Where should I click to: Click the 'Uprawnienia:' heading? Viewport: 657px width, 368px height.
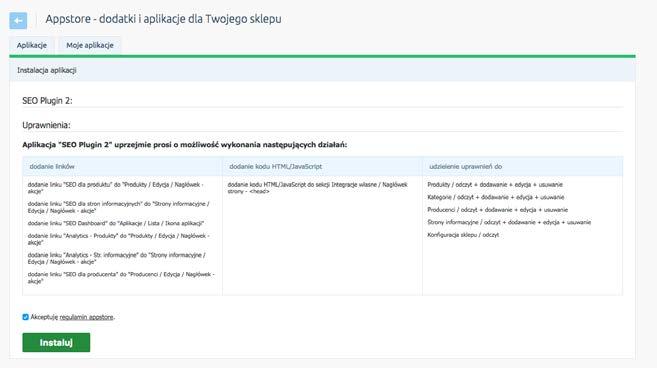tap(47, 125)
